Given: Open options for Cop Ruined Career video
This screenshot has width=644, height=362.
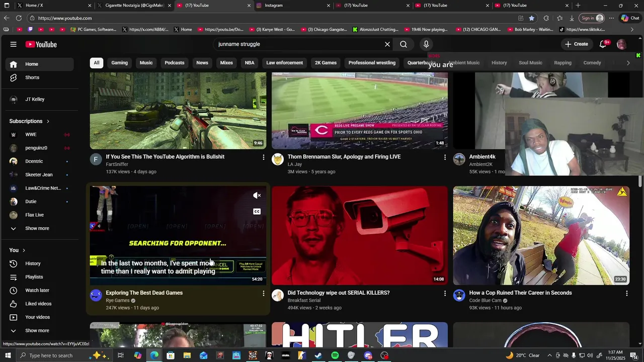Looking at the screenshot, I should click(626, 293).
